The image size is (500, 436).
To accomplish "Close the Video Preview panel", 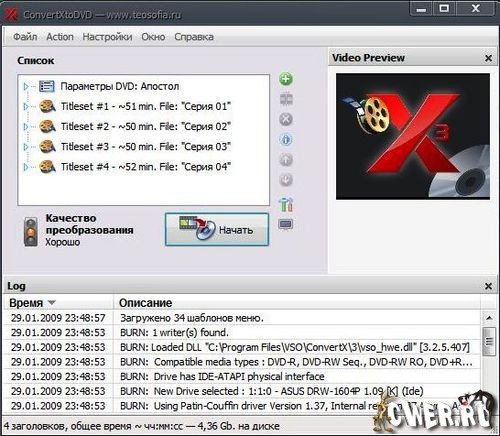I will point(488,58).
